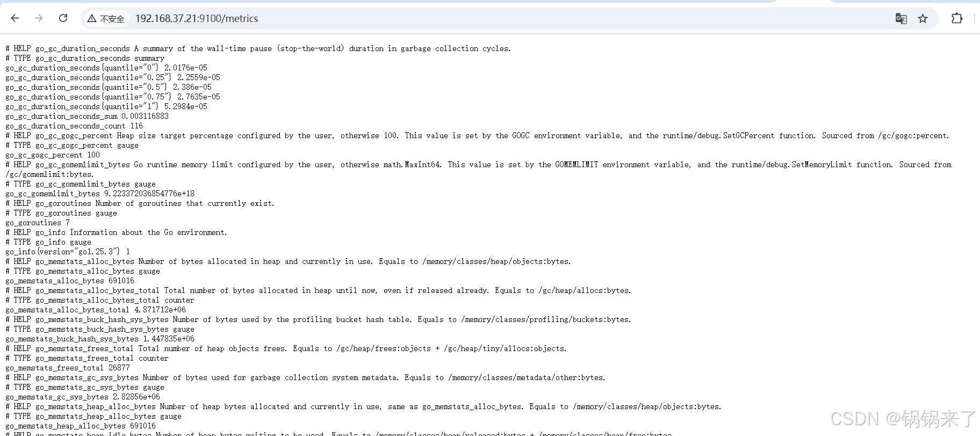
Task: Open the translate page icon
Action: coord(901,19)
